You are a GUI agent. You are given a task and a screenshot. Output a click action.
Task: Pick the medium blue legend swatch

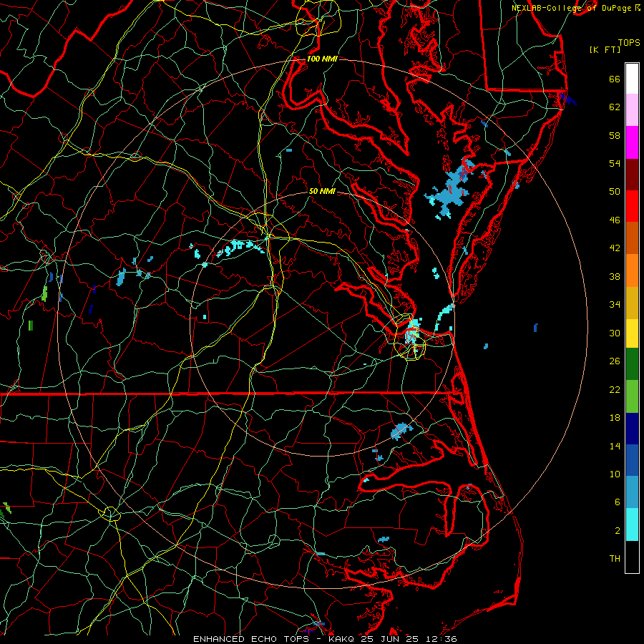[632, 460]
